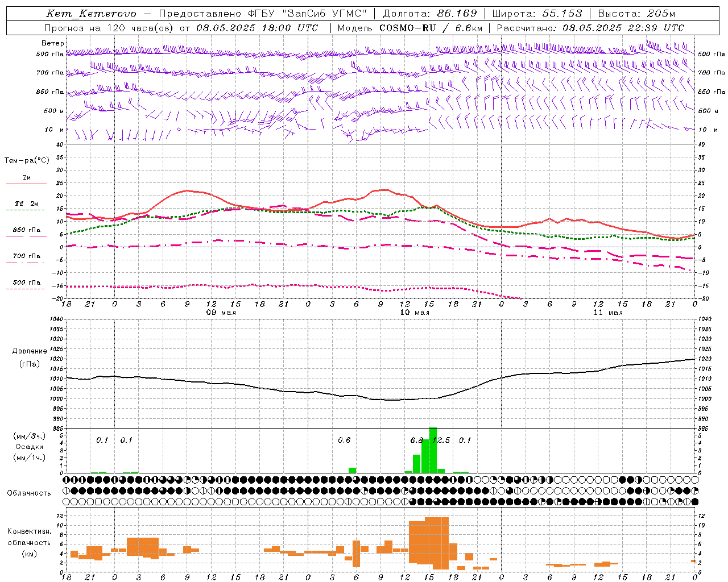Click the 850 гПа entry in temperature legend
Viewport: 728px width, 582px height.
[x=27, y=230]
